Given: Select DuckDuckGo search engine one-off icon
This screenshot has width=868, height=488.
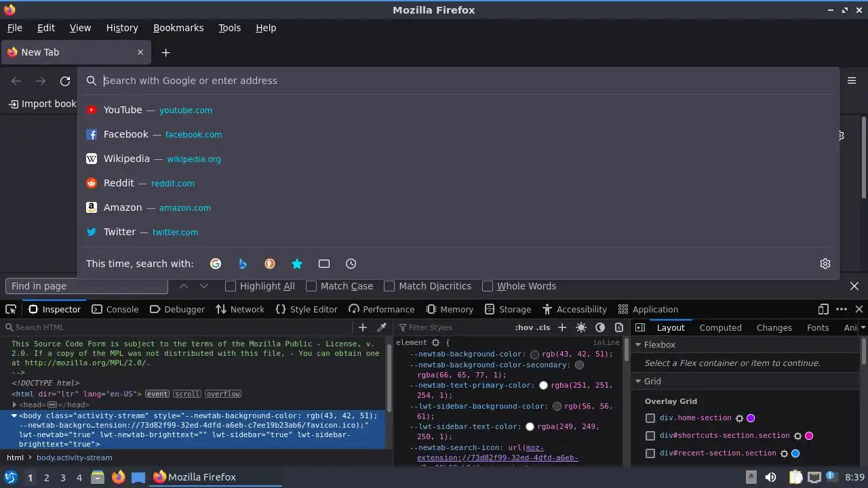Looking at the screenshot, I should point(270,264).
